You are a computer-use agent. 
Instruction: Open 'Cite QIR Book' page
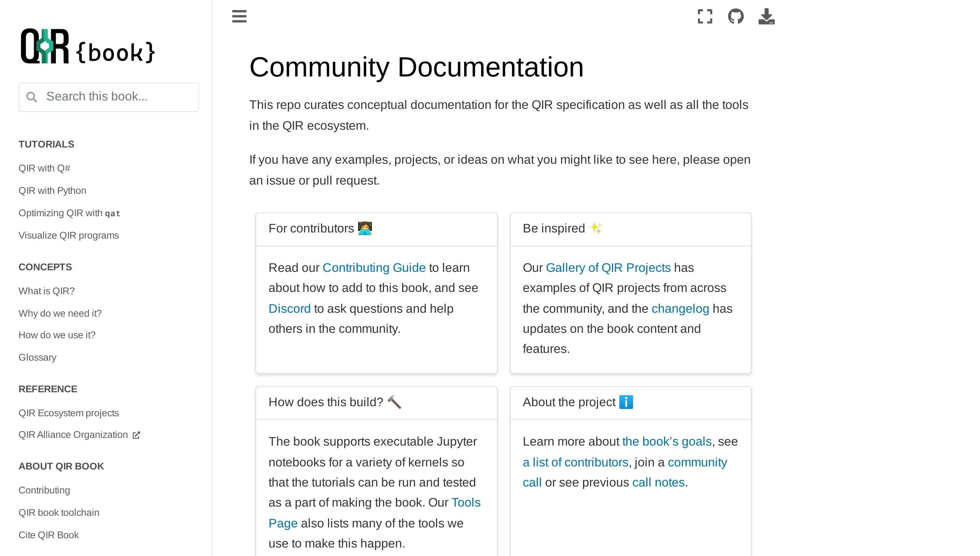click(49, 535)
